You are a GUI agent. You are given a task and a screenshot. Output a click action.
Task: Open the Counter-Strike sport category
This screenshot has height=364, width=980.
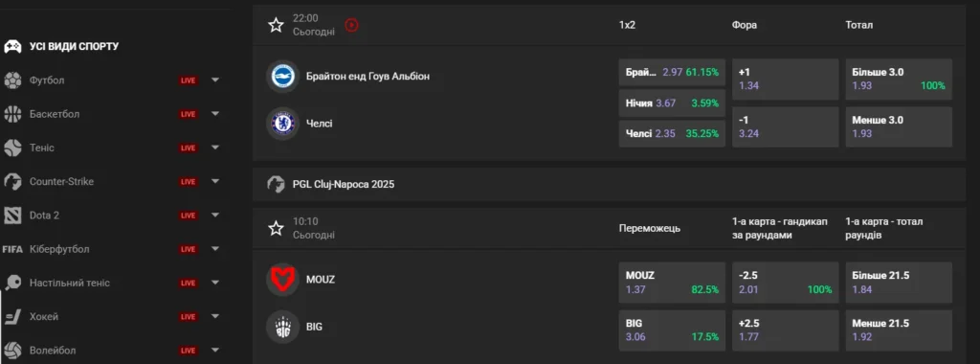point(61,181)
